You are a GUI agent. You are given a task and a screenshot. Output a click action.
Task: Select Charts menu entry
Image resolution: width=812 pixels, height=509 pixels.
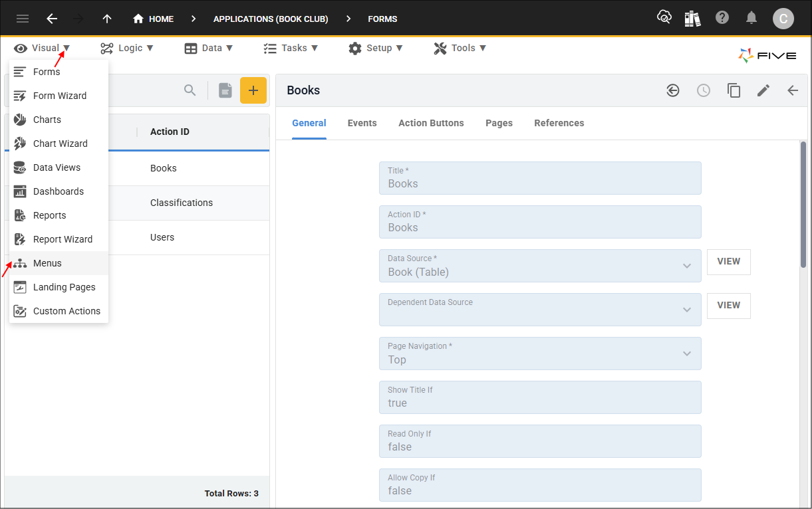59,120
